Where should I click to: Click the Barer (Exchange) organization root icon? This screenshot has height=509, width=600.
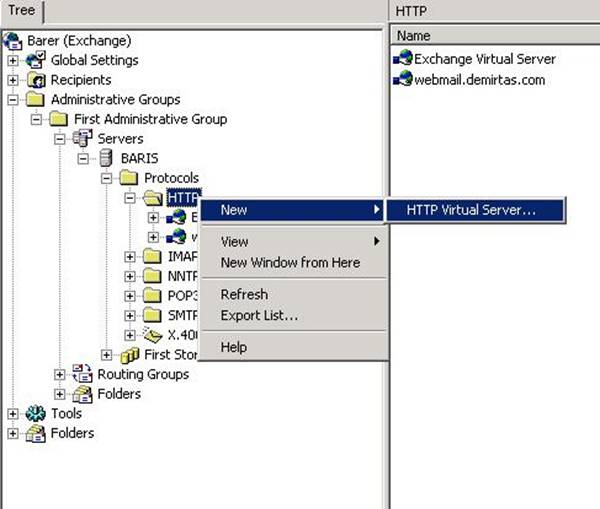coord(13,41)
